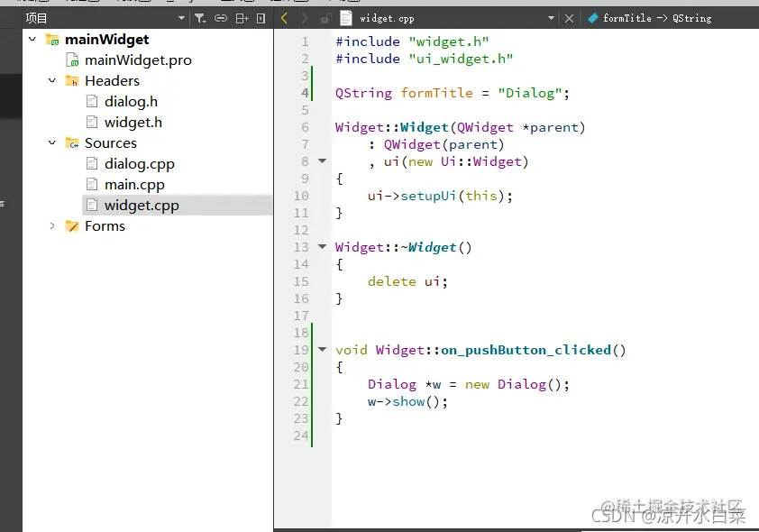
Task: Click the dialog.h file icon
Action: coord(92,101)
